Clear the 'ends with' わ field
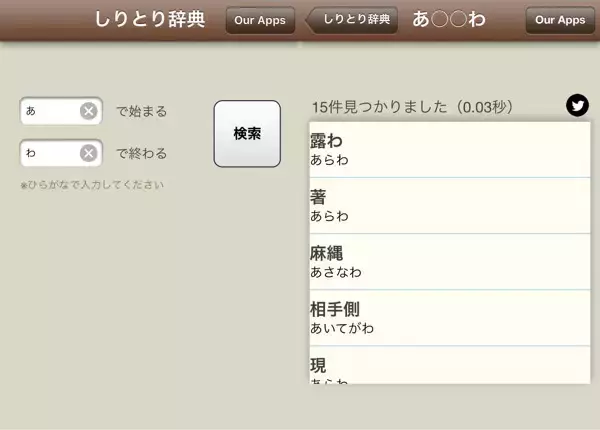Viewport: 600px width, 430px height. pos(88,153)
